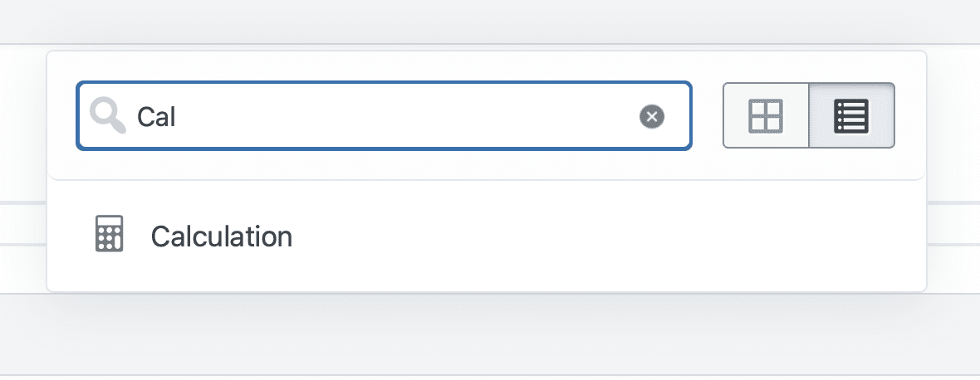Clear the search text with the X icon
The width and height of the screenshot is (980, 380).
[652, 117]
